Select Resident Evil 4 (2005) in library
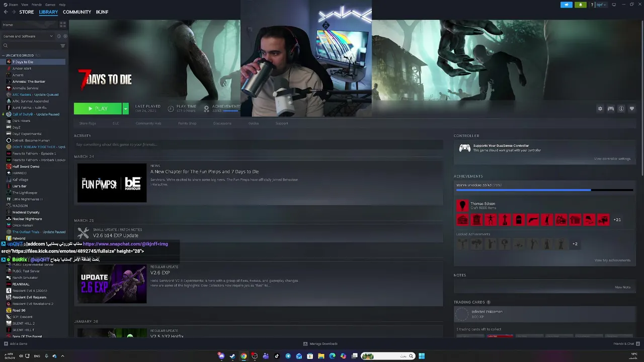This screenshot has height=362, width=644. point(30,291)
